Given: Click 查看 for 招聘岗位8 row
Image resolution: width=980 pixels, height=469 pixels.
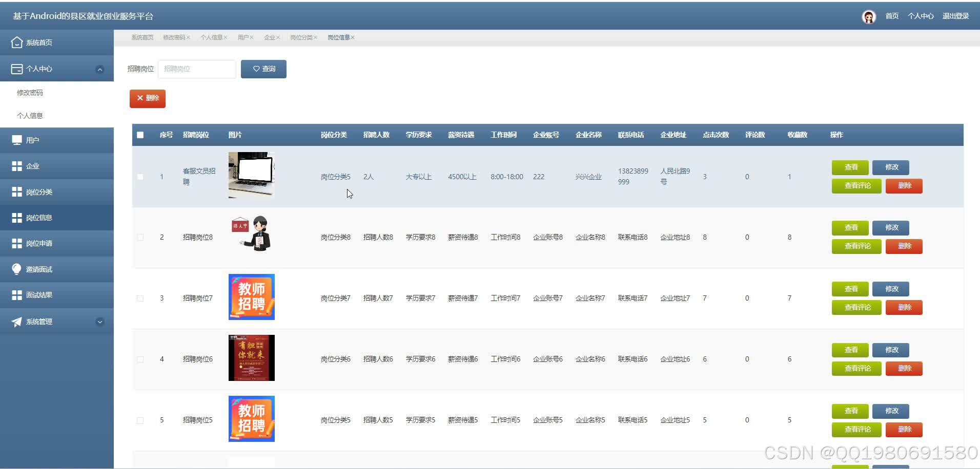Looking at the screenshot, I should coord(850,228).
